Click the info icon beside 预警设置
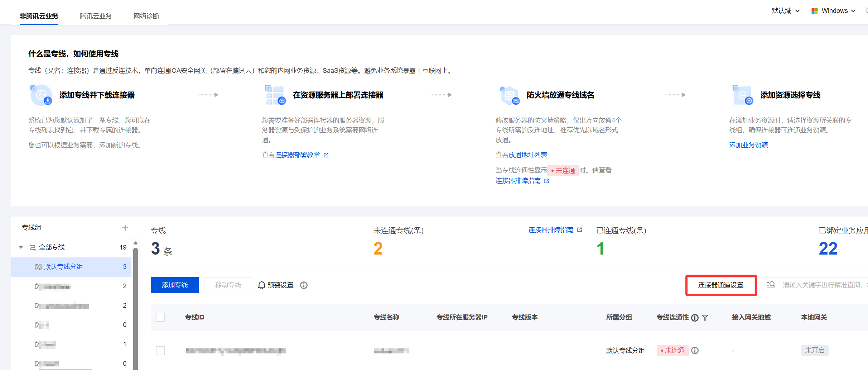This screenshot has height=370, width=868. [x=304, y=285]
